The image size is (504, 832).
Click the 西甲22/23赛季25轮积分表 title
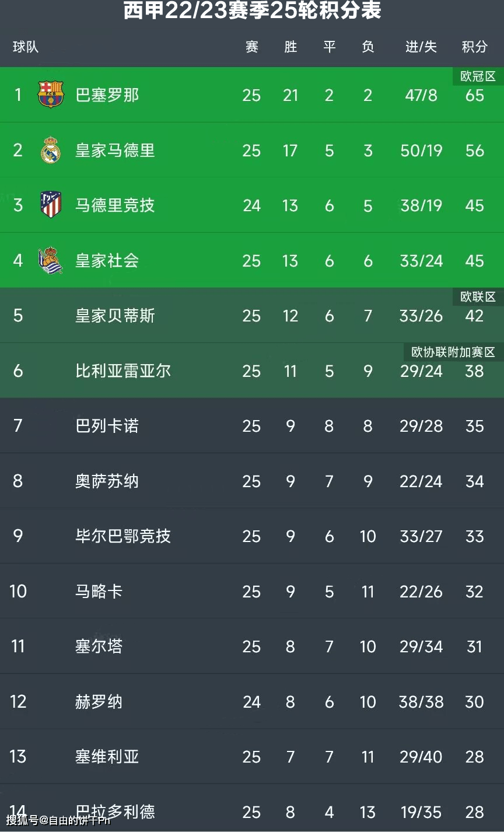point(252,11)
